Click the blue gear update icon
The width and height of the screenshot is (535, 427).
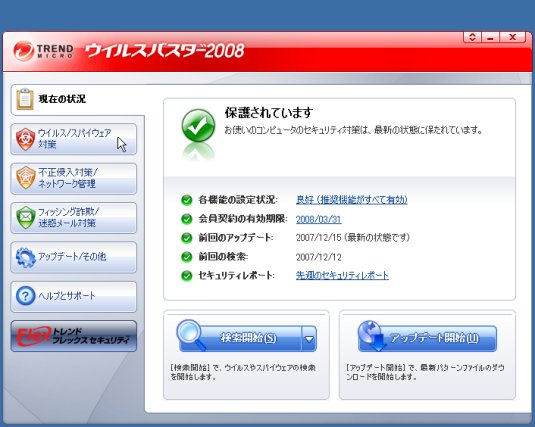tap(26, 257)
